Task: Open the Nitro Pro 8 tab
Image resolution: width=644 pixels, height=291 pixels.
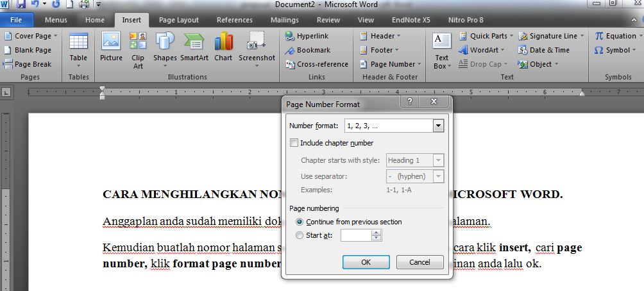Action: click(466, 20)
